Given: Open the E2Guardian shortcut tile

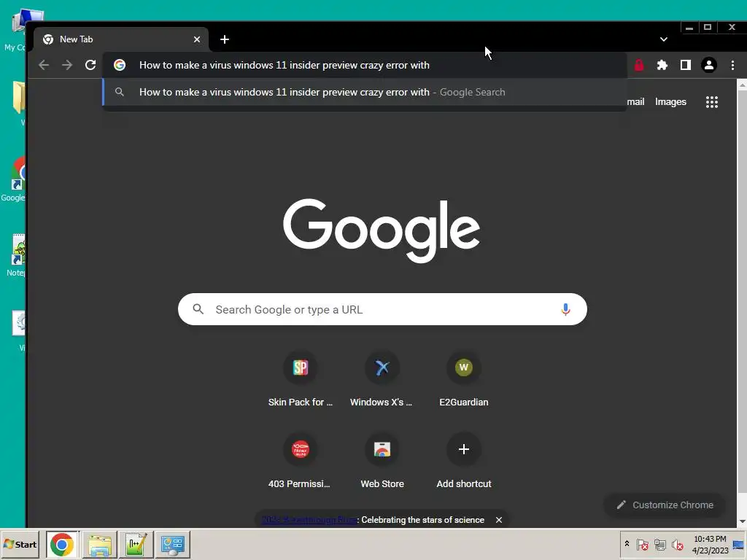Looking at the screenshot, I should click(463, 379).
